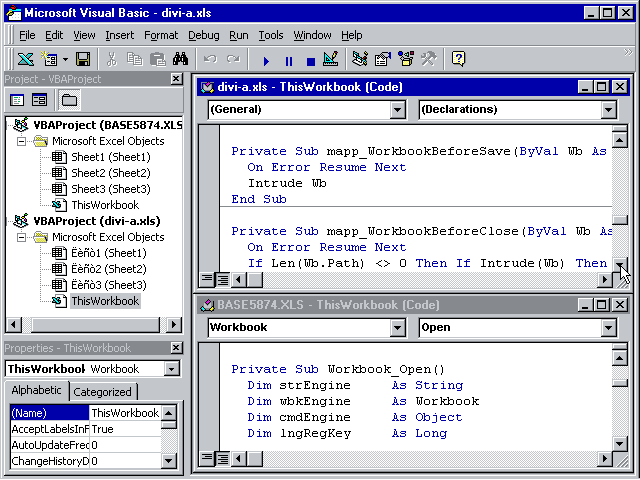
Task: Open the Debug menu
Action: tap(204, 36)
